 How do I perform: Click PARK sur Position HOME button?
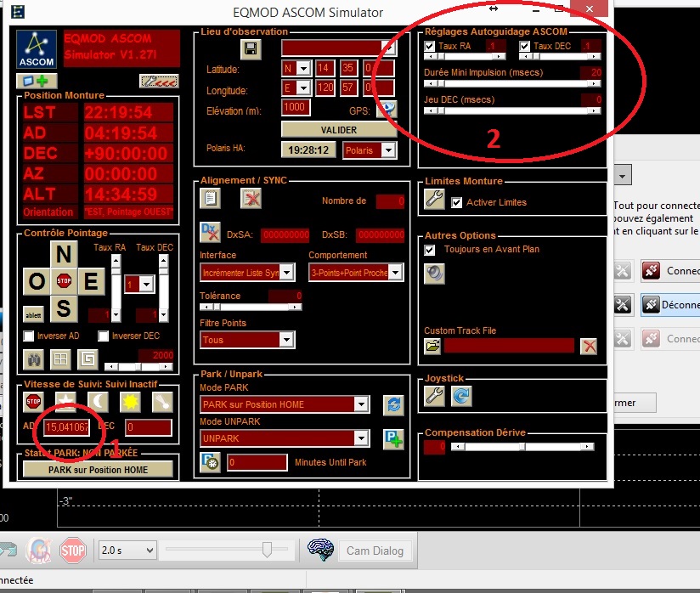click(98, 469)
